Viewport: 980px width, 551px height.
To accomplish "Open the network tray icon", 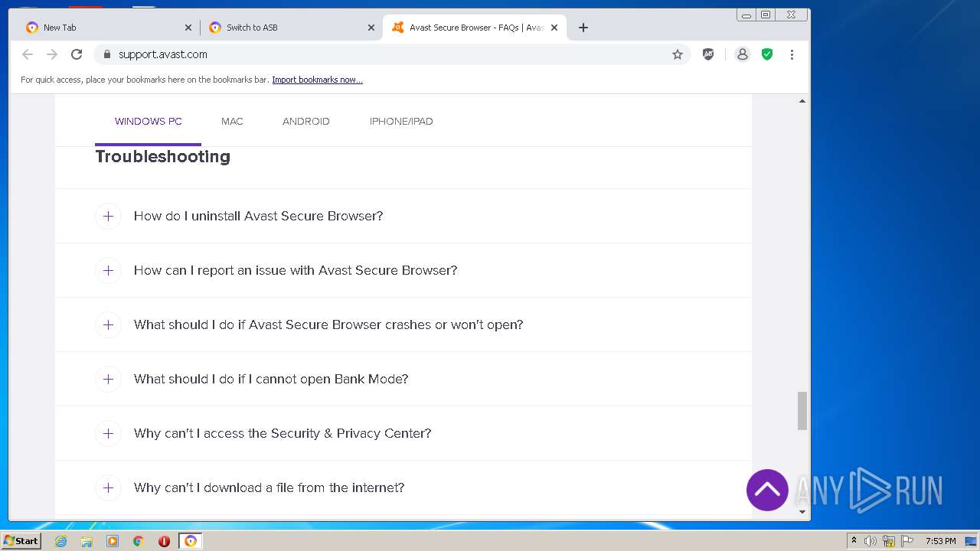I will 889,541.
